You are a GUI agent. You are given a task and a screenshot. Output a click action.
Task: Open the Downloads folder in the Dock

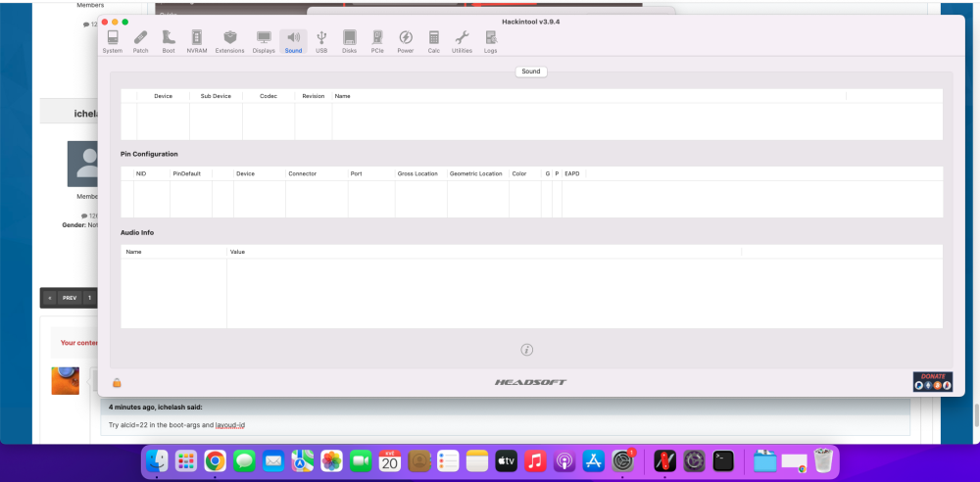pyautogui.click(x=765, y=461)
